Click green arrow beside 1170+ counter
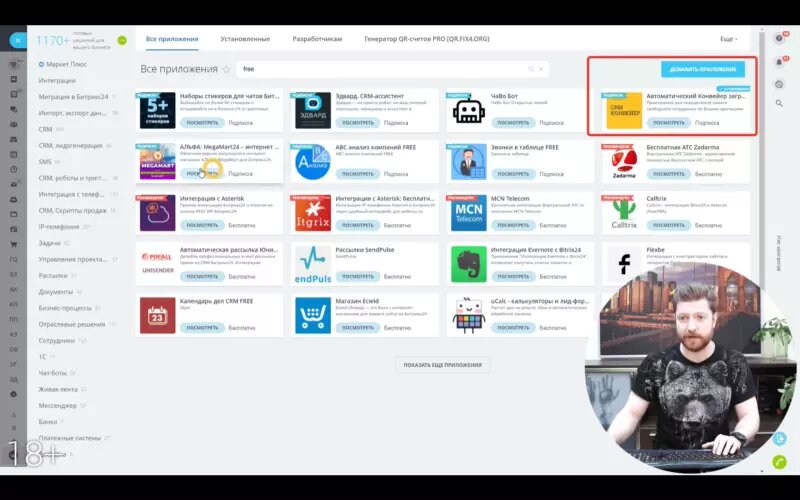This screenshot has height=500, width=800. 122,40
